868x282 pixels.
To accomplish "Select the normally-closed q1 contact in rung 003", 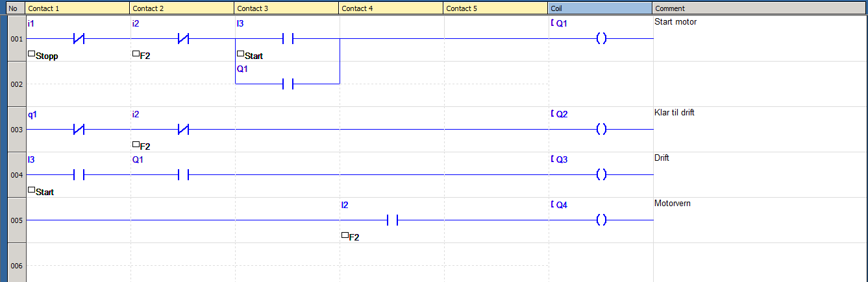I will tap(79, 130).
